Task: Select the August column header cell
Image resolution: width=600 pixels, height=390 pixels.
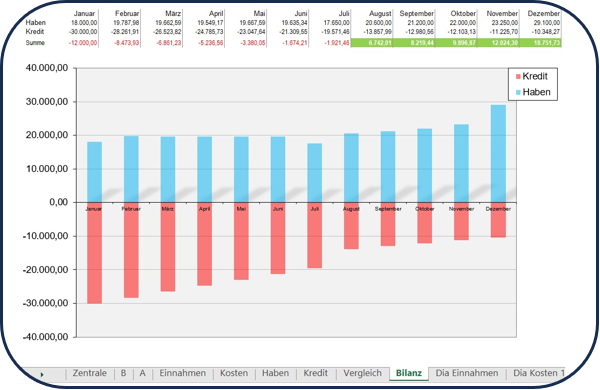Action: click(x=372, y=13)
